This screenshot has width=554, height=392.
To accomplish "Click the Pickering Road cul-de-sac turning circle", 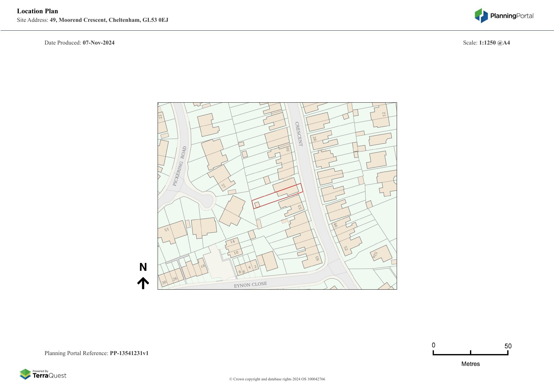I will [207, 200].
